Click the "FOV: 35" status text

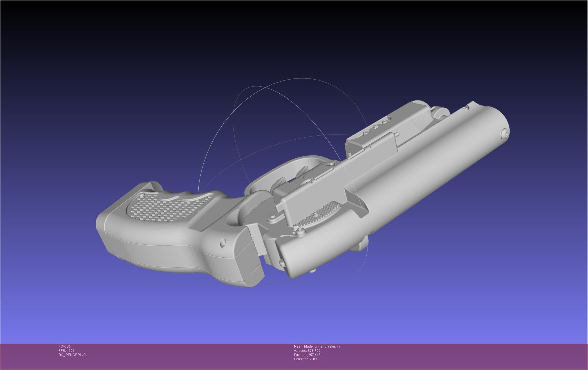pyautogui.click(x=65, y=346)
